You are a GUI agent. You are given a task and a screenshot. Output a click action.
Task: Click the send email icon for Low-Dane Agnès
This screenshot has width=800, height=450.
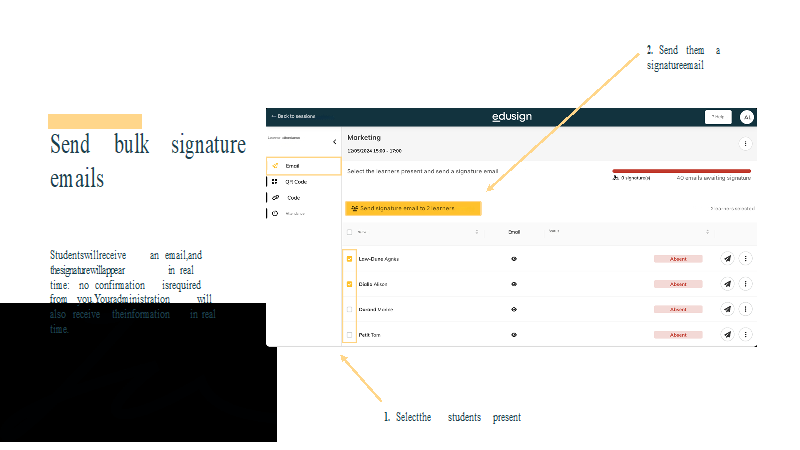tap(727, 258)
